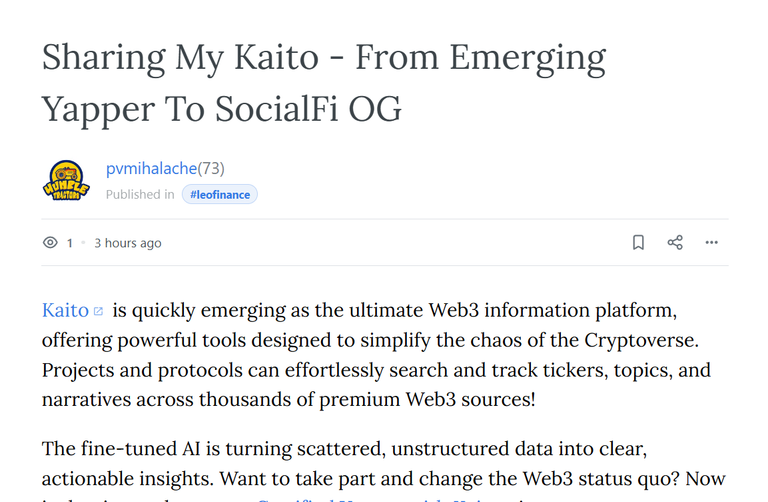Open the #leofinance community tag

(x=220, y=194)
